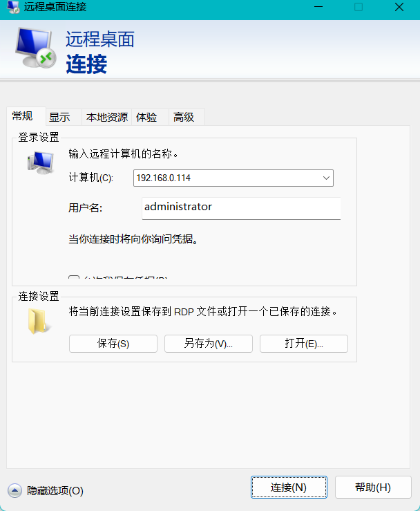The image size is (420, 511).
Task: Collapse options via the 隐藏选项 arrow icon
Action: point(15,490)
